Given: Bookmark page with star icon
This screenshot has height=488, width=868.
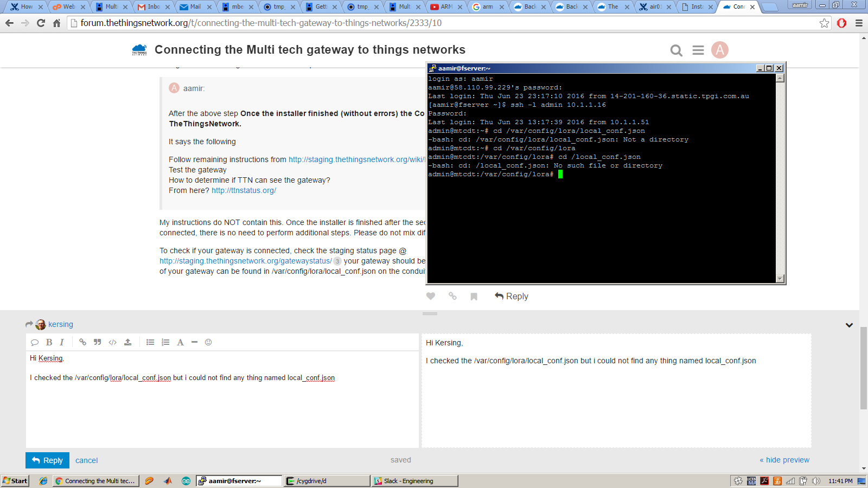Looking at the screenshot, I should coord(825,23).
